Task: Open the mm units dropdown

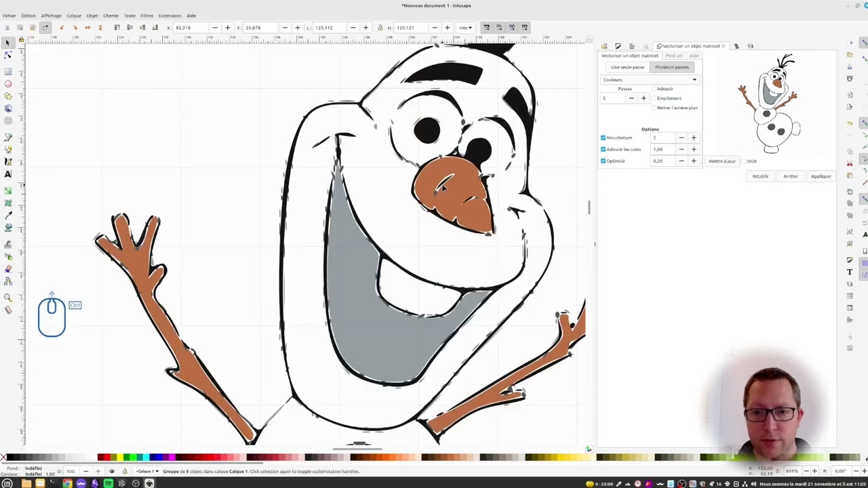Action: click(465, 28)
